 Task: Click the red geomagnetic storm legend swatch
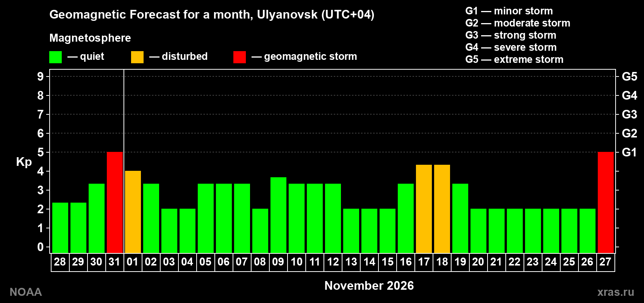[239, 57]
